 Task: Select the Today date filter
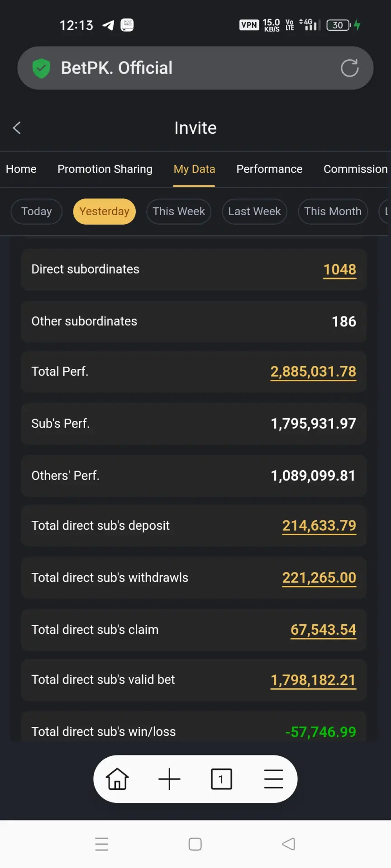[37, 212]
